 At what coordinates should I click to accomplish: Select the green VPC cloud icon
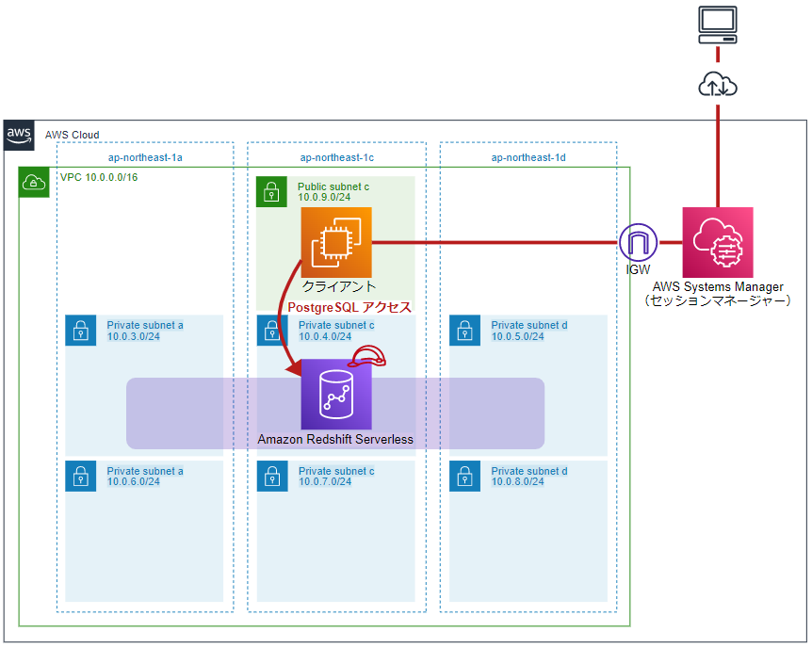point(34,183)
